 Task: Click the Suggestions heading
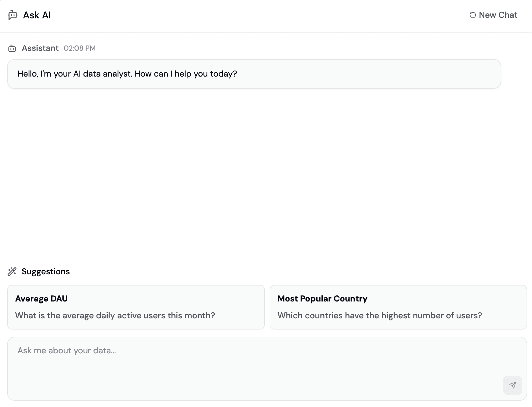point(46,271)
